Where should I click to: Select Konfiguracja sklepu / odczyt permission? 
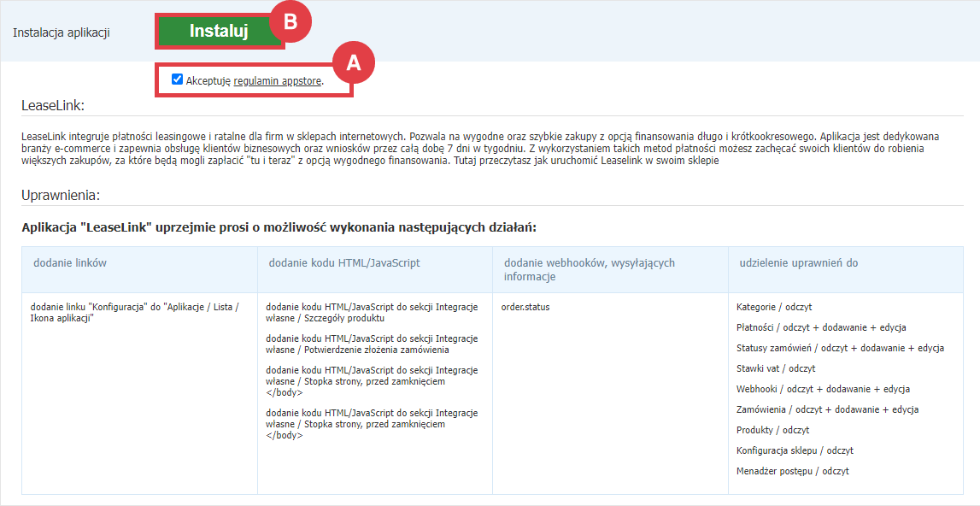(x=795, y=450)
